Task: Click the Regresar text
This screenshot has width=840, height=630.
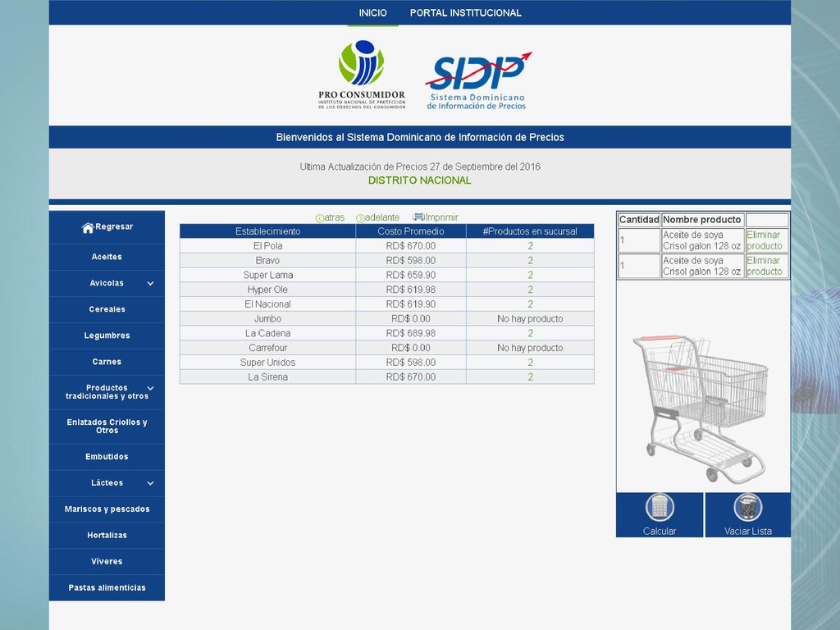Action: coord(114,227)
